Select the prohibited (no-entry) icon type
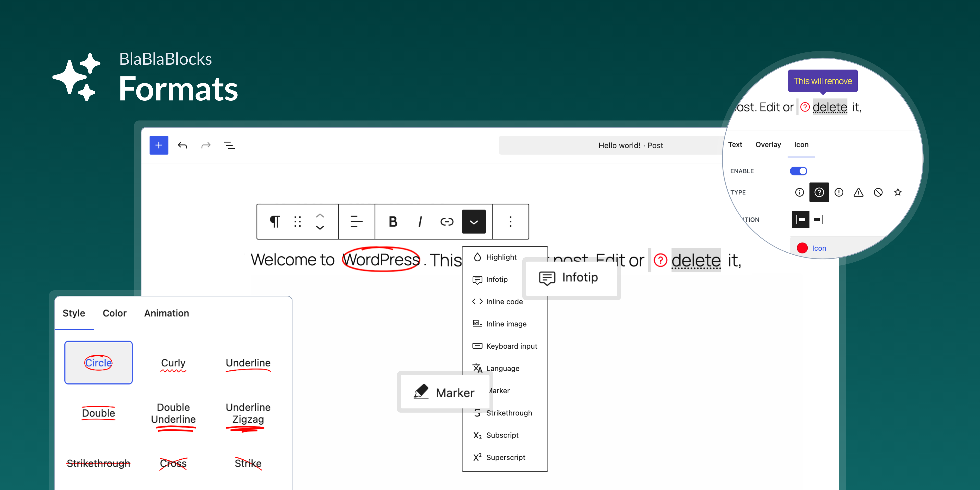The width and height of the screenshot is (980, 490). pos(878,192)
